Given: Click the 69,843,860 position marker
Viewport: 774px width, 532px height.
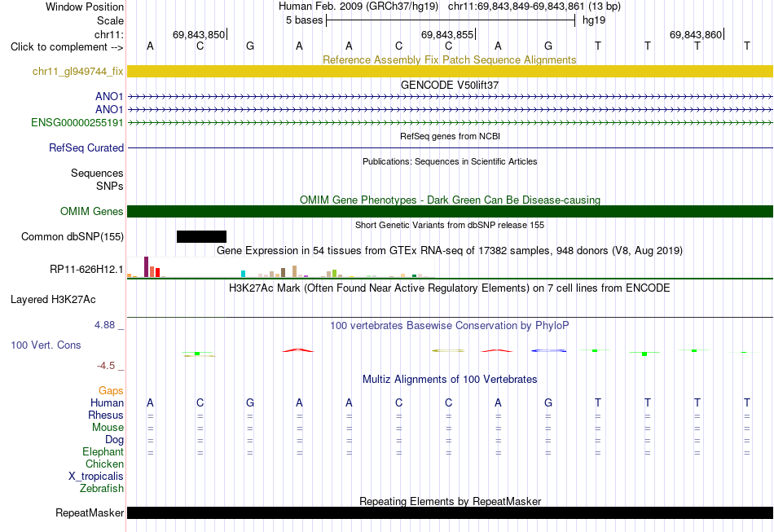Looking at the screenshot, I should [x=696, y=34].
